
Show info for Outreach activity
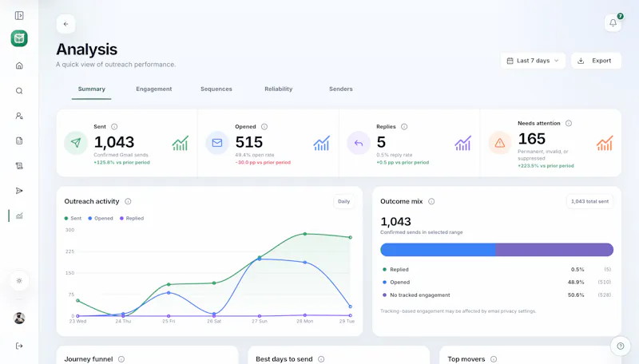click(128, 201)
